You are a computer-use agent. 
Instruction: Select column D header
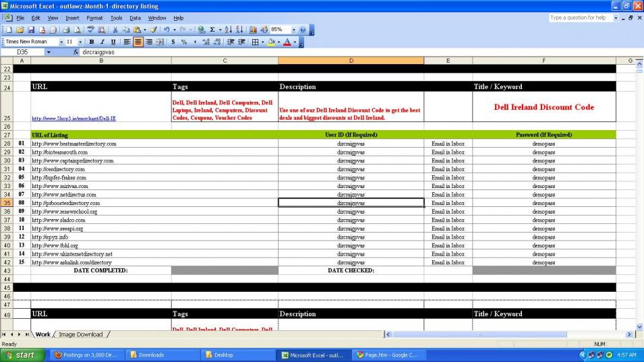[351, 61]
